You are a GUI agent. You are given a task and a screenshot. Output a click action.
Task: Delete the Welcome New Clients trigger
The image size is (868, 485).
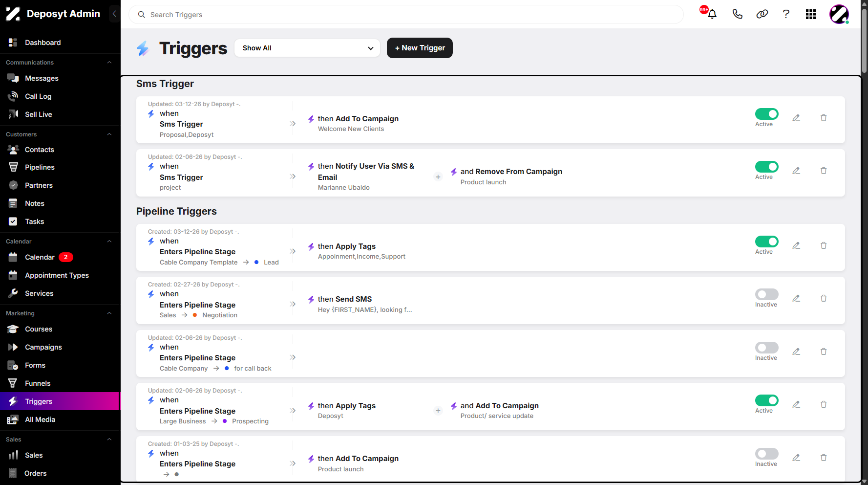tap(824, 118)
